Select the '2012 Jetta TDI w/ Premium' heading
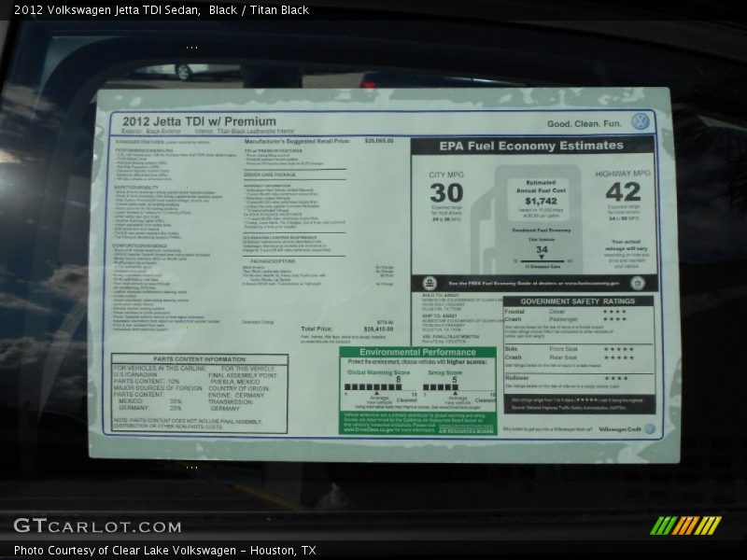This screenshot has height=560, width=747. pos(199,121)
